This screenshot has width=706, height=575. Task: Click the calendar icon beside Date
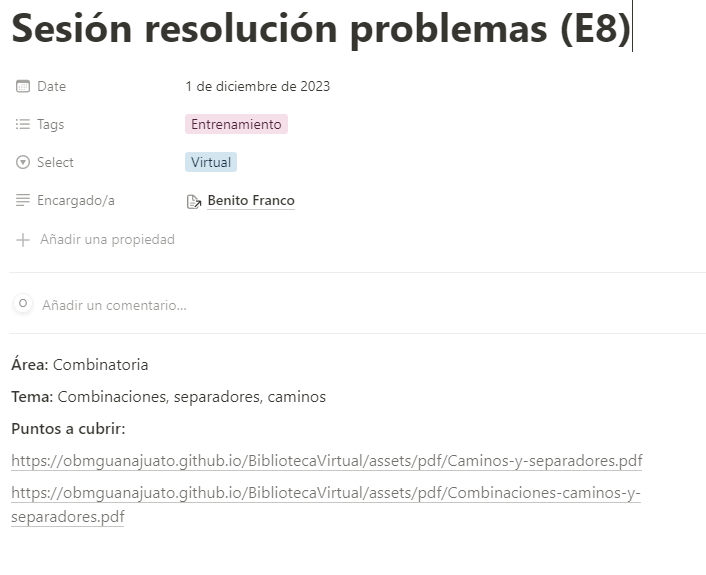23,86
